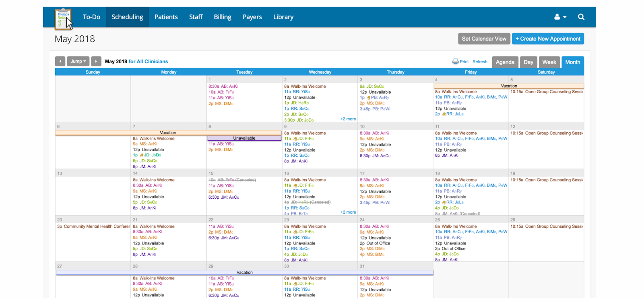Open canceled 1p JD: HaRo on May 16

click(307, 202)
